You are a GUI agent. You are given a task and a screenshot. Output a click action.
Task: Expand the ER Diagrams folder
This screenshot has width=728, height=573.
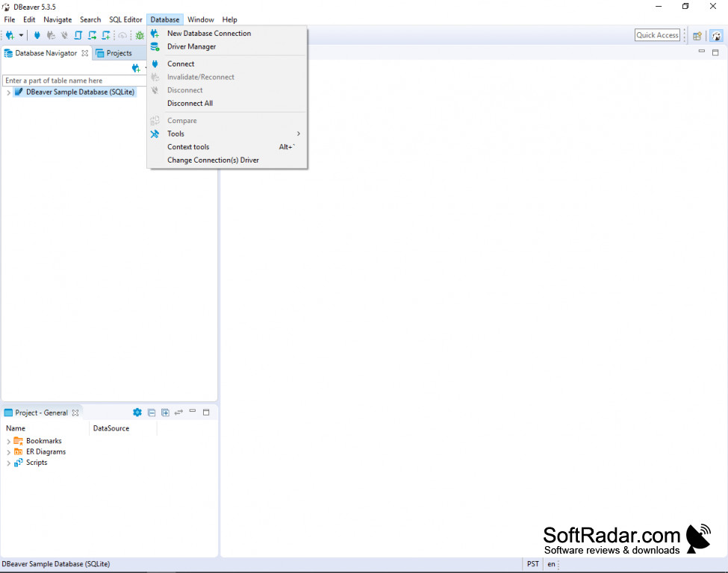[8, 452]
